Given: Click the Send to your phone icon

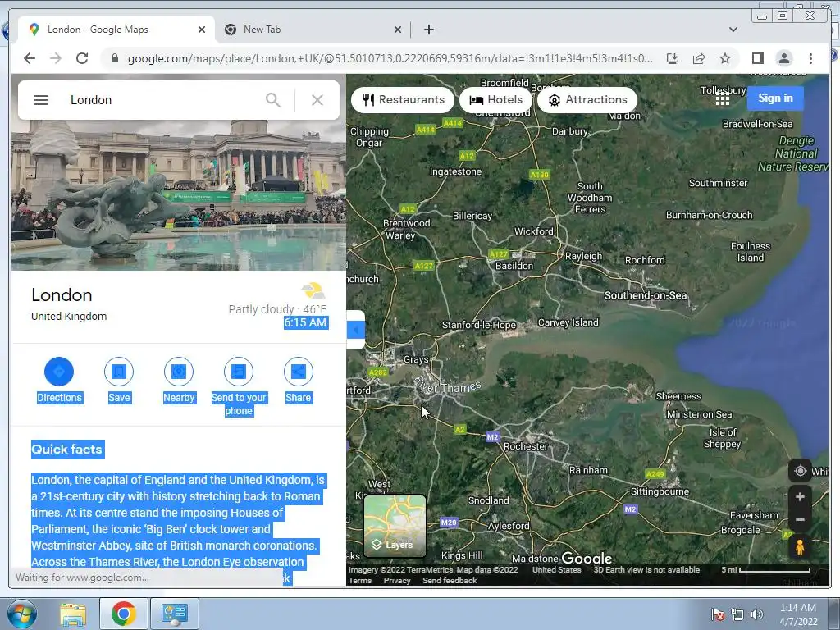Looking at the screenshot, I should pos(239,372).
